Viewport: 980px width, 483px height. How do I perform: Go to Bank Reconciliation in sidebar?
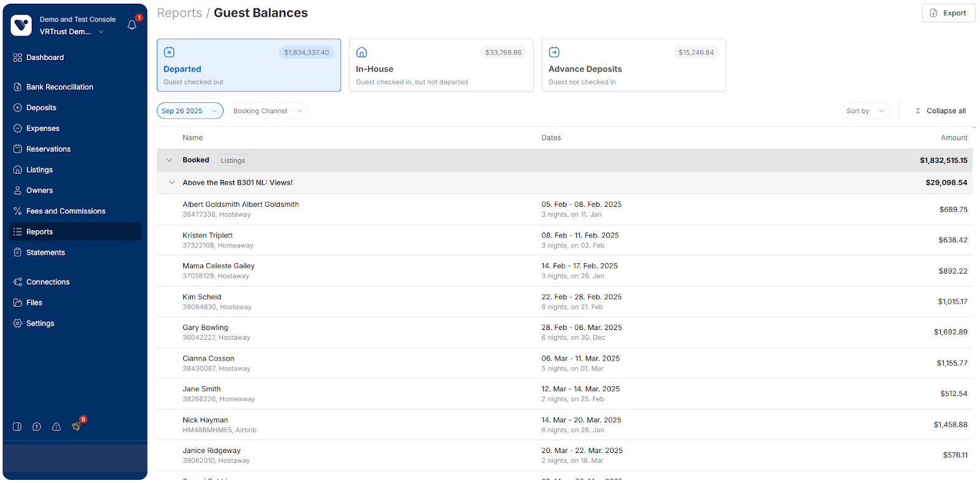pyautogui.click(x=59, y=87)
